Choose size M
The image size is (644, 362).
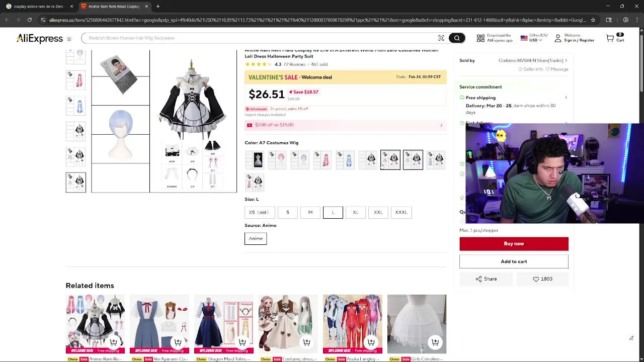point(310,212)
